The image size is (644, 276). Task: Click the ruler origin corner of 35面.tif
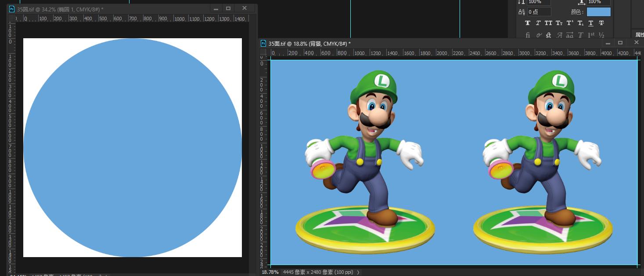(x=263, y=53)
